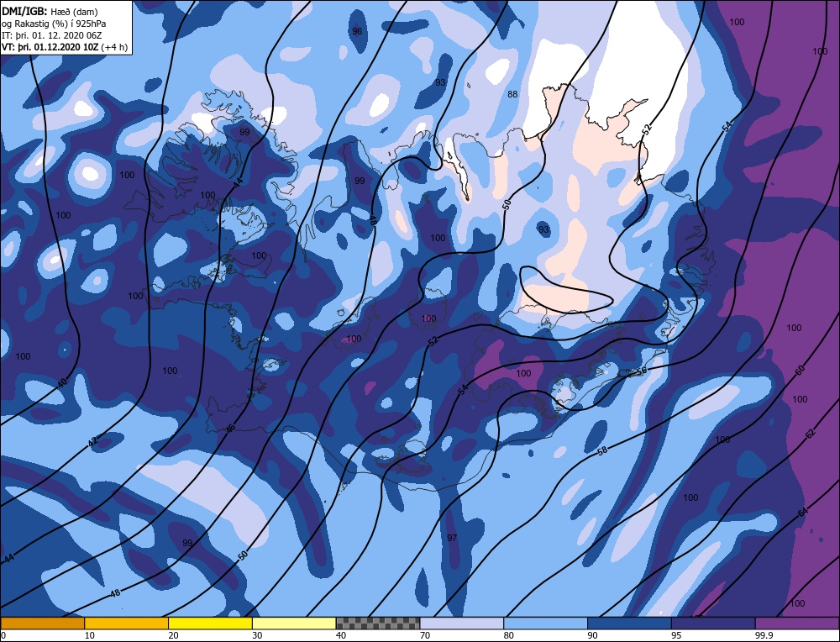Click the checkered gray 40–70 legend swatch
This screenshot has height=642, width=840.
(378, 624)
